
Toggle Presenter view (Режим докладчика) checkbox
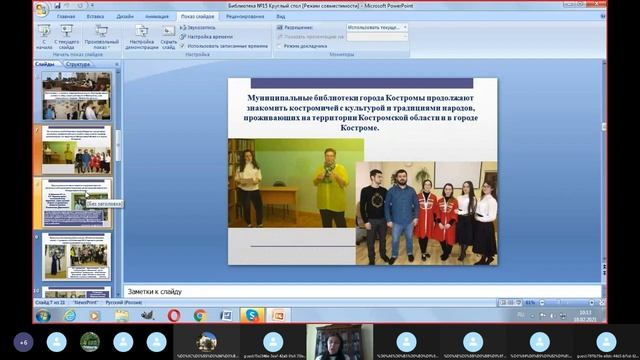[x=280, y=46]
